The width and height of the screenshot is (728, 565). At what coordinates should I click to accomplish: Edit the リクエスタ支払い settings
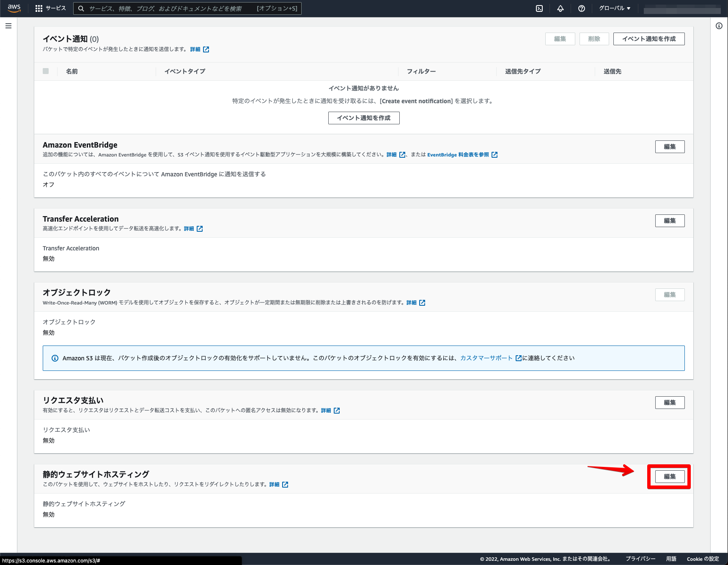pos(670,403)
